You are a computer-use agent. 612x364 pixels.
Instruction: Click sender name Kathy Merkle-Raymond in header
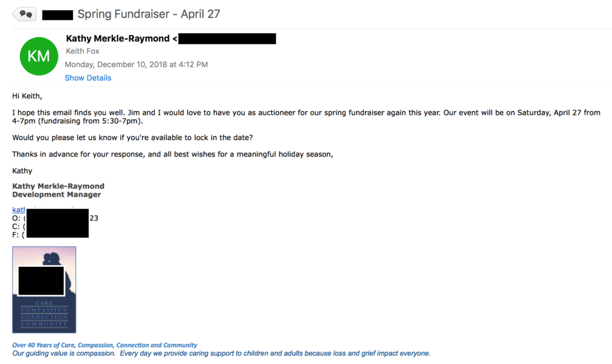pyautogui.click(x=118, y=39)
